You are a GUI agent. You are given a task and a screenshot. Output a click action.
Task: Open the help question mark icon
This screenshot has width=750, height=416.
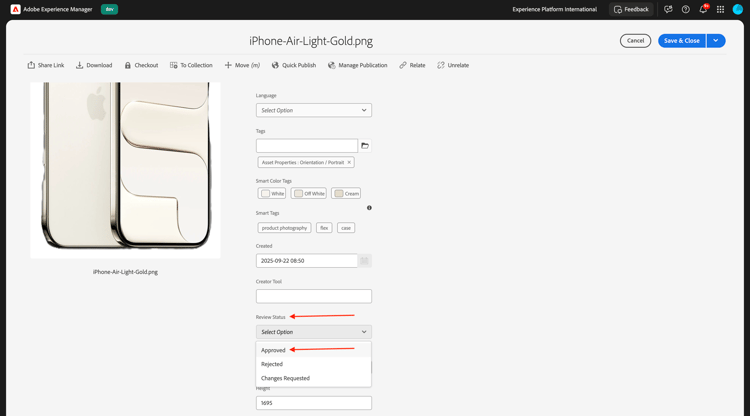pos(685,9)
